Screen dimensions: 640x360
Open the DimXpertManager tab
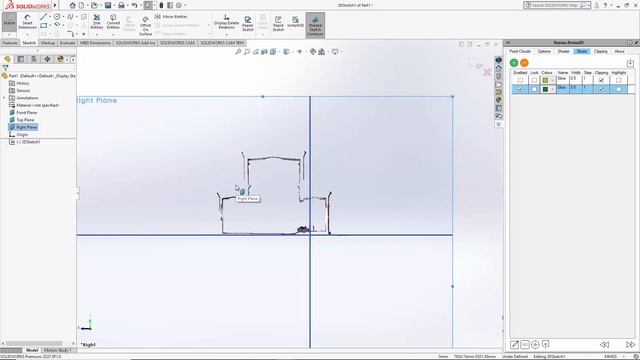click(x=47, y=59)
